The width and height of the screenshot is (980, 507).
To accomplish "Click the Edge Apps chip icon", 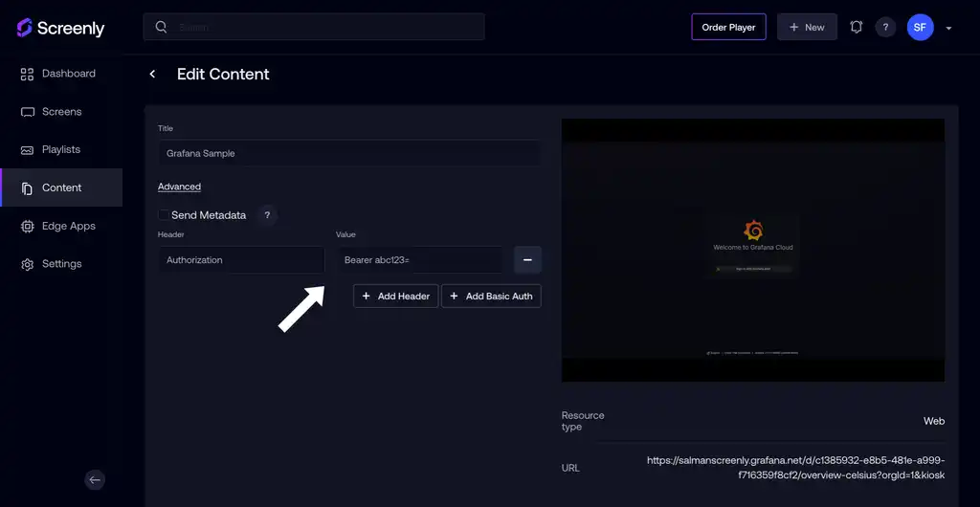I will (x=27, y=227).
